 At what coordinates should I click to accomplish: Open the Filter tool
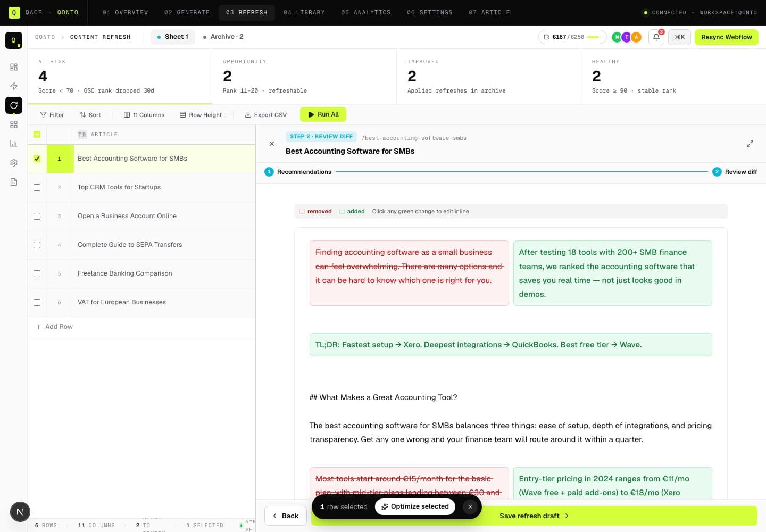[x=52, y=115]
